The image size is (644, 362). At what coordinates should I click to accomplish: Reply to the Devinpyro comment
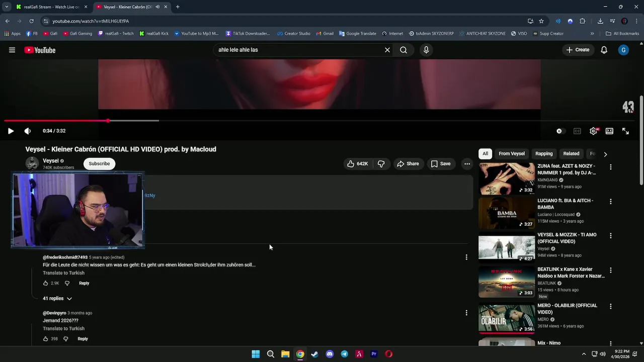point(83,339)
